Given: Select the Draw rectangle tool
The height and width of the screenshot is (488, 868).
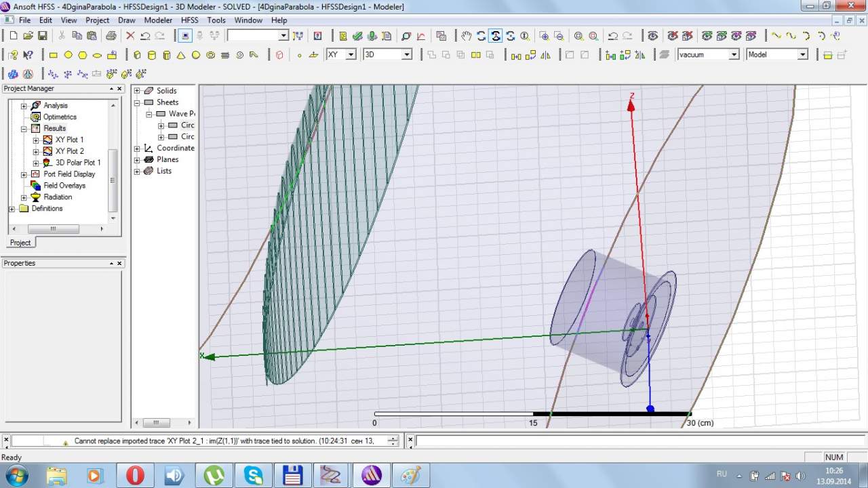Looking at the screenshot, I should tap(54, 55).
